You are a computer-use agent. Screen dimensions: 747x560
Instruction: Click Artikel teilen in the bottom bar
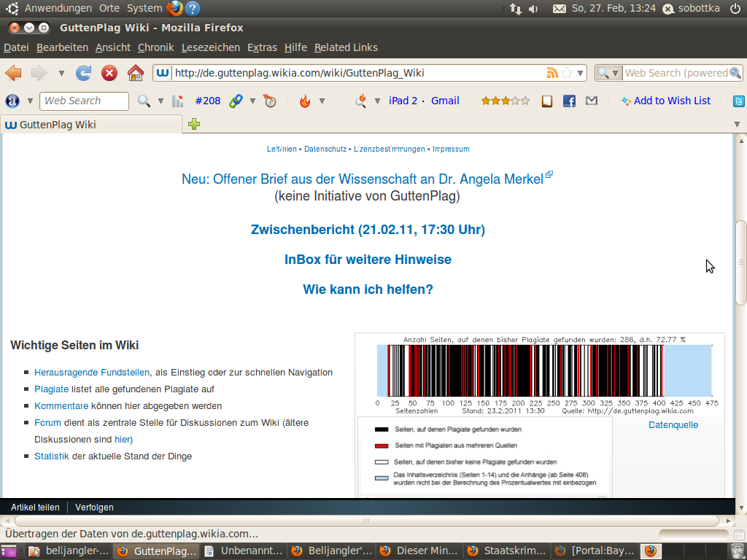click(35, 507)
